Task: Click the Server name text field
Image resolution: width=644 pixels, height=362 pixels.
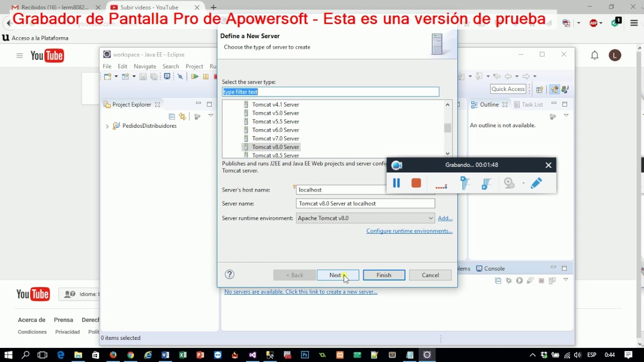Action: click(x=365, y=204)
